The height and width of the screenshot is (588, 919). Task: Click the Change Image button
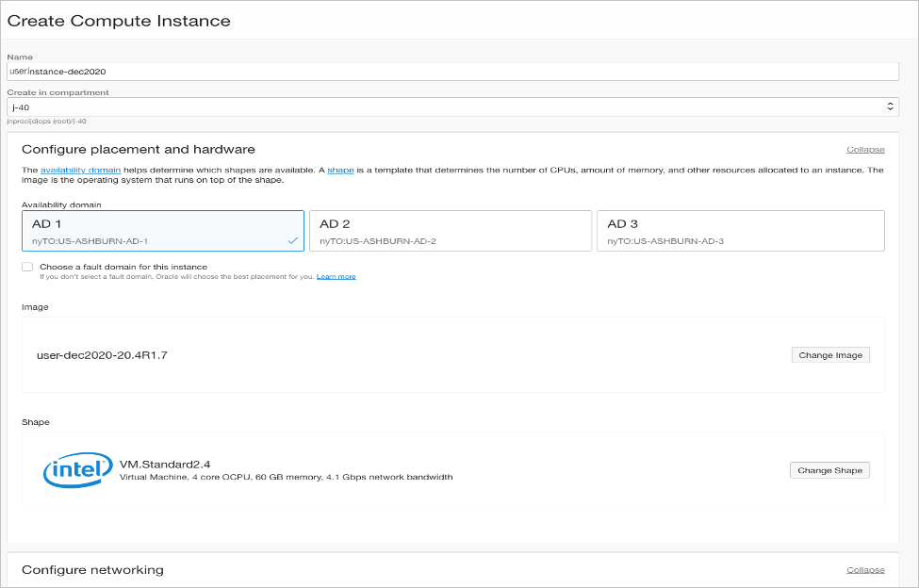click(829, 355)
